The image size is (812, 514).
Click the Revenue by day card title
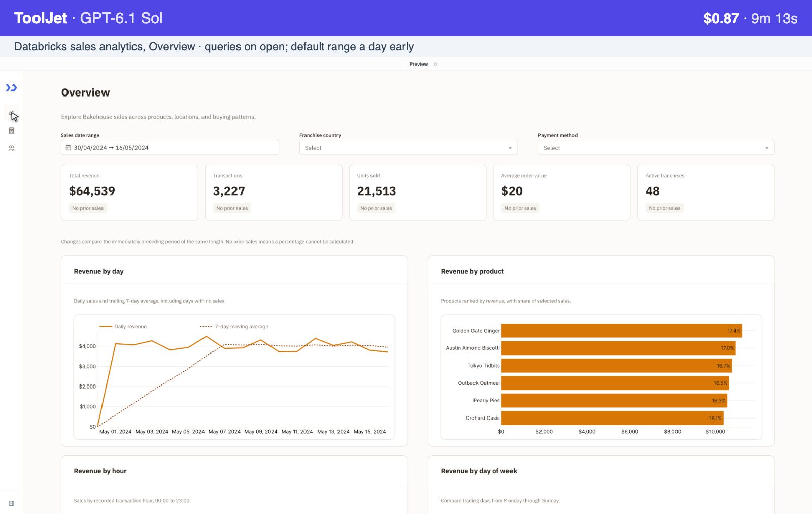(x=98, y=271)
